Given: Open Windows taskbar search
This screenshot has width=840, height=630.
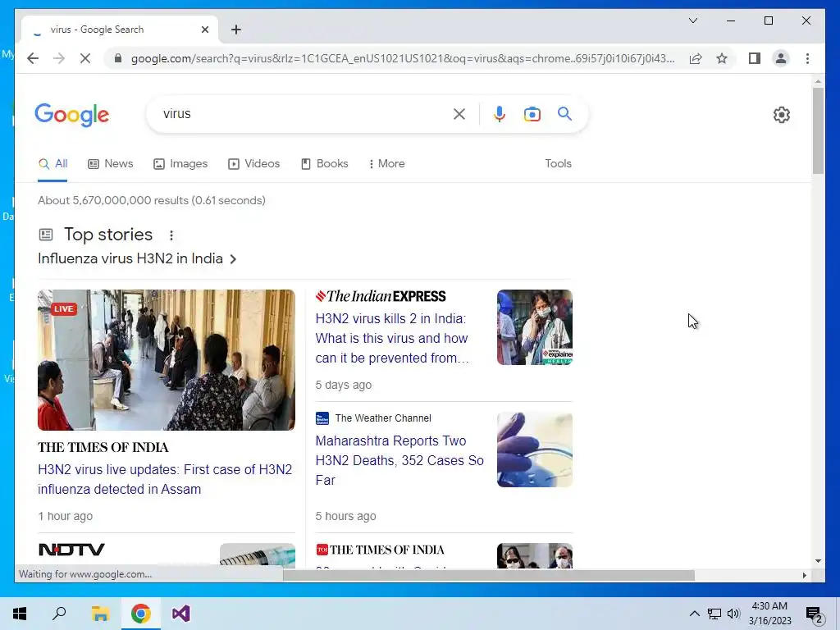Looking at the screenshot, I should pos(59,614).
